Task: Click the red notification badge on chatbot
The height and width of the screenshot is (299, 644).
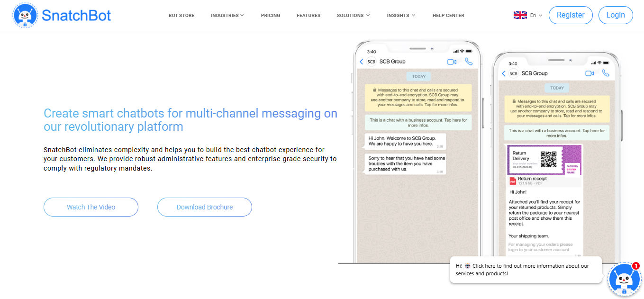Action: point(635,266)
